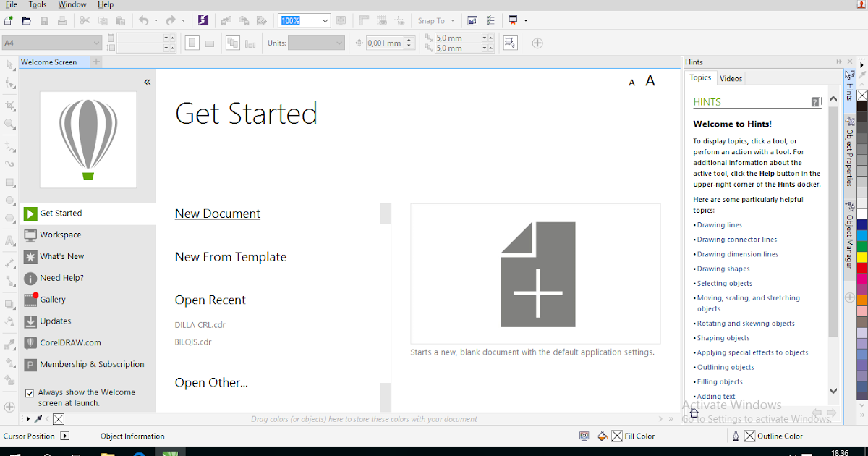Click the Redo arrow icon
Screen dimensions: 868x456
[171, 21]
